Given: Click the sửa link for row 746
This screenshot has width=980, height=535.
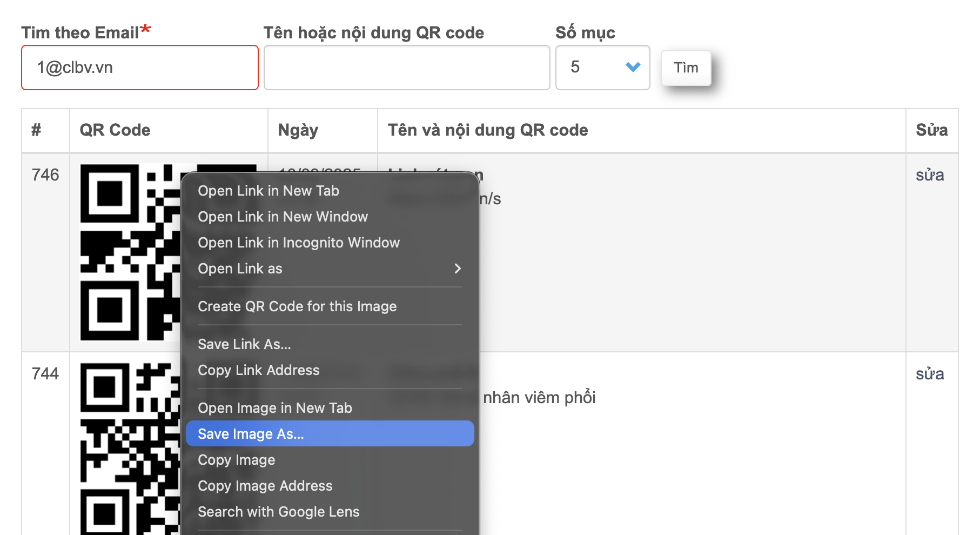Looking at the screenshot, I should (x=930, y=175).
